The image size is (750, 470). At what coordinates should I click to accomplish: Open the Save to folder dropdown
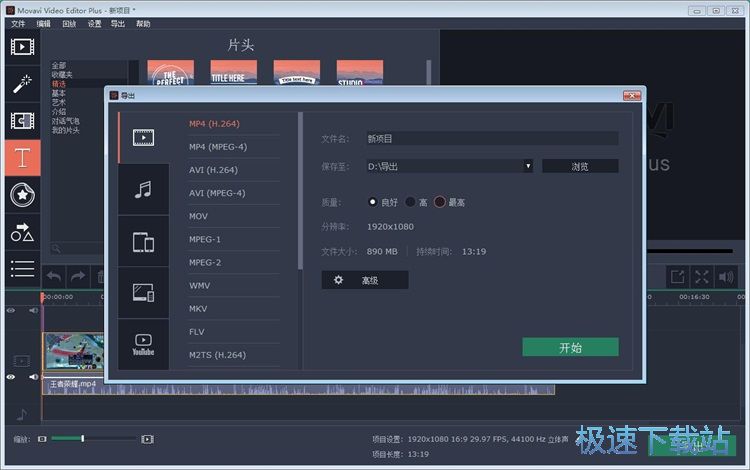(x=528, y=166)
